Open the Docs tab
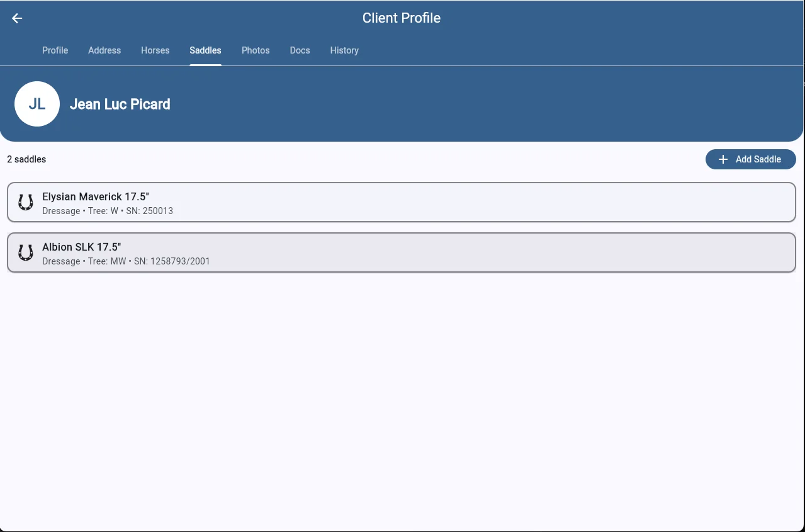 click(x=300, y=50)
